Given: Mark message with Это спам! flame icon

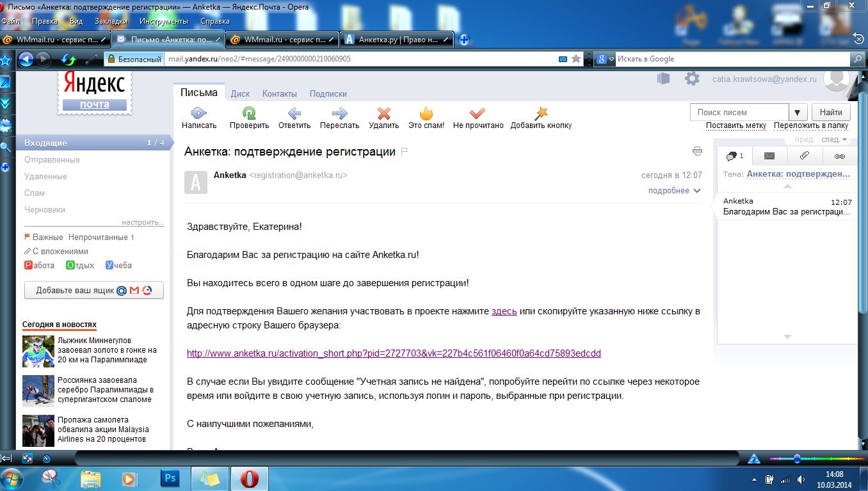Looking at the screenshot, I should (x=426, y=113).
